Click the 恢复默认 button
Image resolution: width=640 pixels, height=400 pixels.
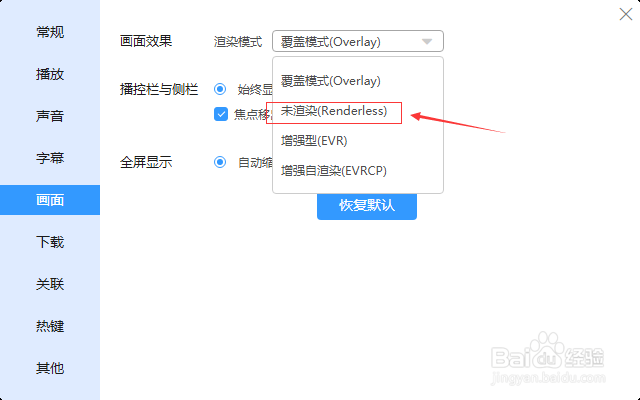[x=367, y=206]
